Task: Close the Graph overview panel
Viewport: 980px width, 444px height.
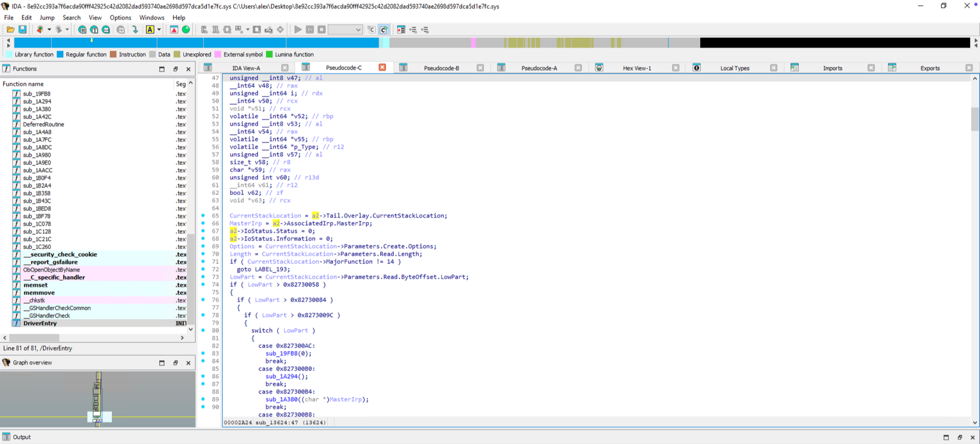Action: coord(188,363)
